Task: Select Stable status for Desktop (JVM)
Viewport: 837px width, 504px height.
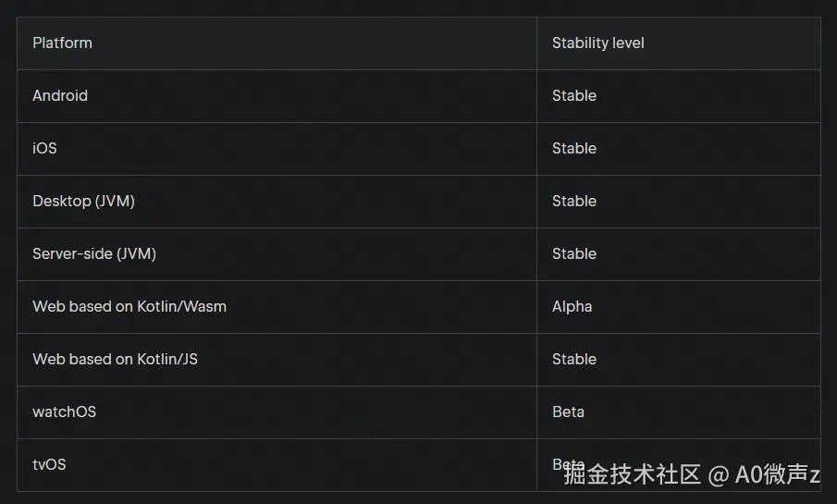Action: click(x=573, y=201)
